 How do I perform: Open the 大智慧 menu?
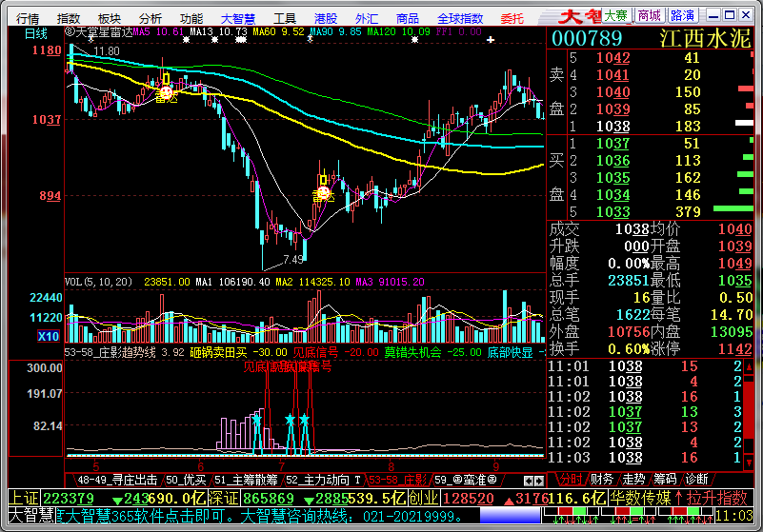(x=238, y=18)
